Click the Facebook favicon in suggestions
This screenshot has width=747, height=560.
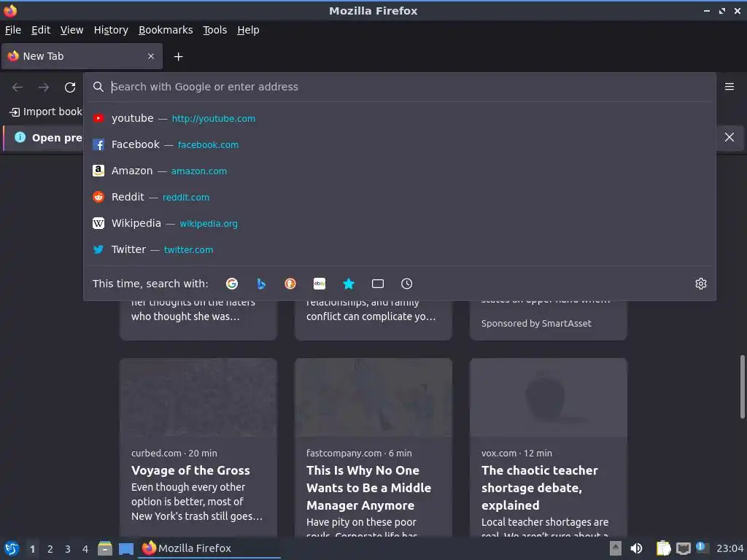tap(98, 145)
